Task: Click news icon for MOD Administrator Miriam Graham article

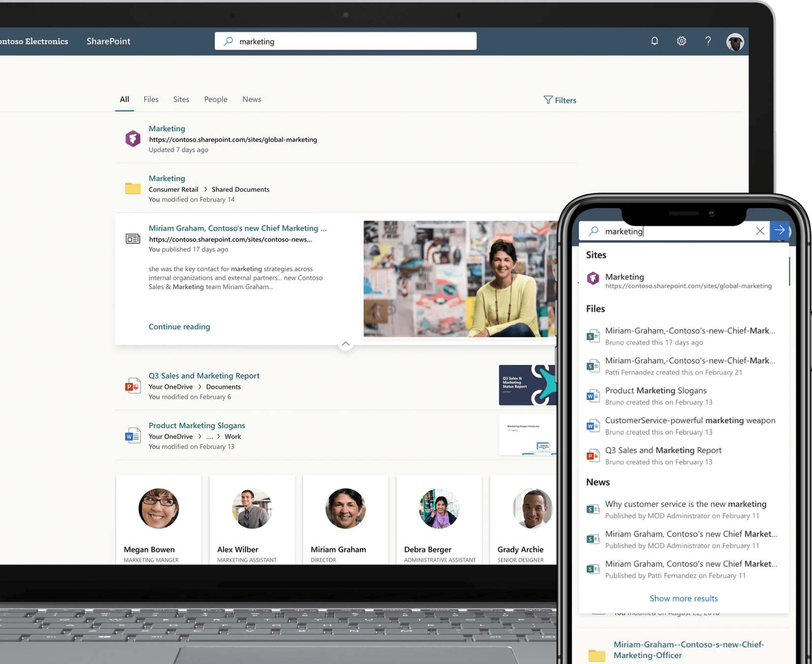Action: (x=593, y=539)
